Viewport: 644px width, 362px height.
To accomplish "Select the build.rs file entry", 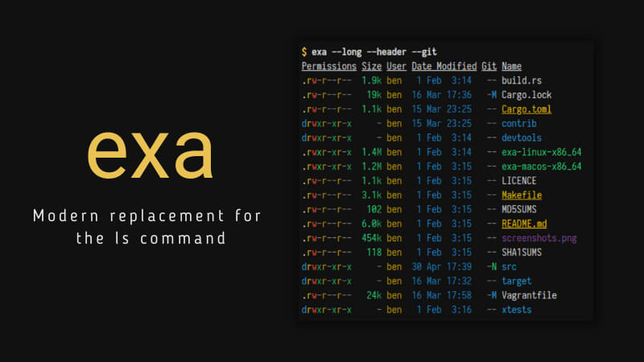I will click(x=522, y=80).
